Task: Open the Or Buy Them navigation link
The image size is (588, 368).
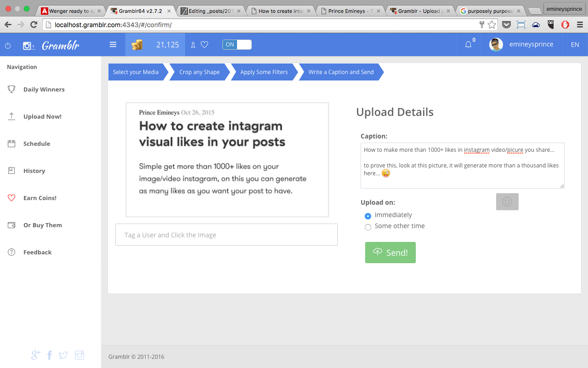Action: (x=43, y=225)
